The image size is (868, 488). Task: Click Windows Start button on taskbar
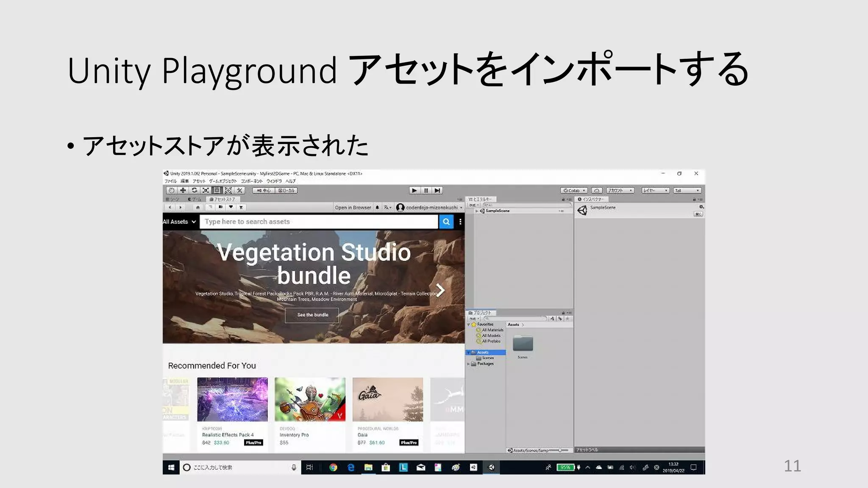[171, 467]
